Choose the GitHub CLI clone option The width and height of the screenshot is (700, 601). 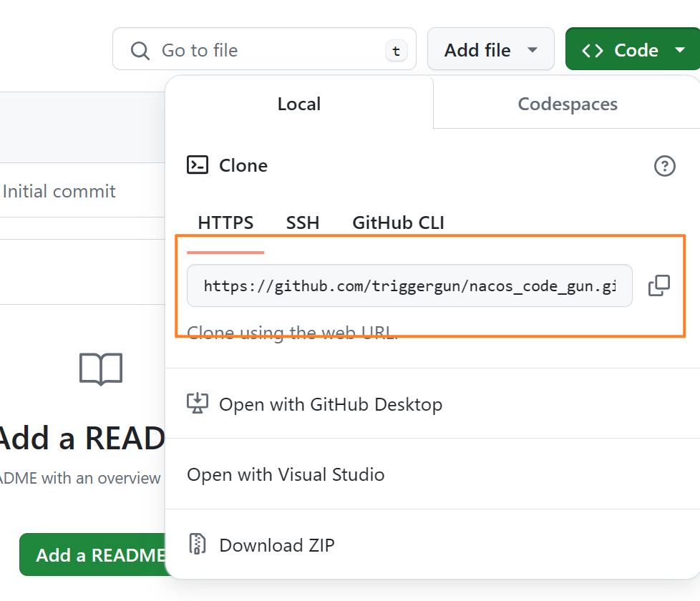[x=398, y=223]
